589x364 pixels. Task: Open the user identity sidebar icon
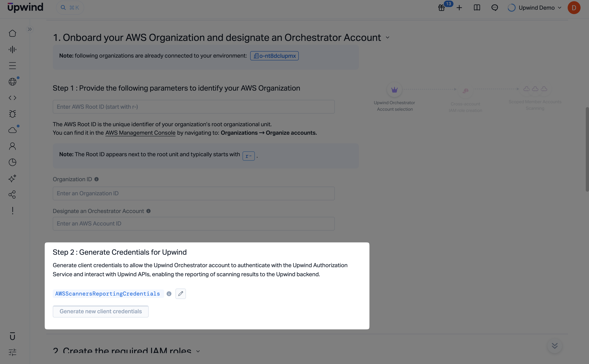pyautogui.click(x=12, y=146)
